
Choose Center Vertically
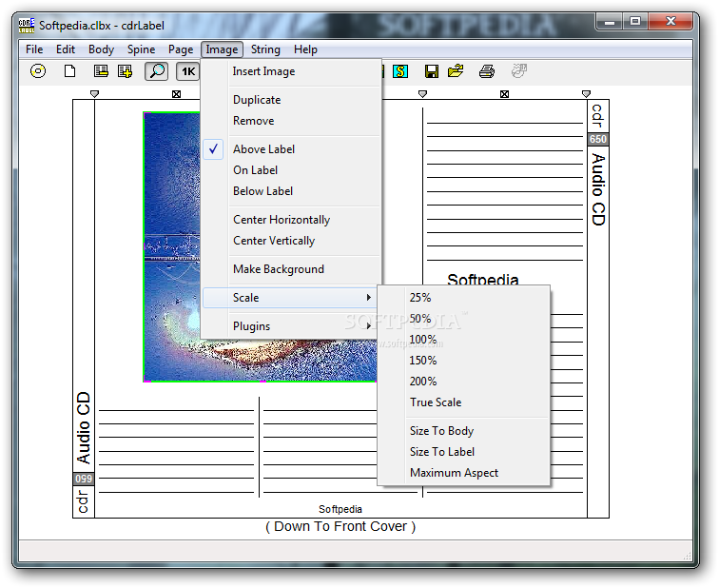click(x=292, y=241)
